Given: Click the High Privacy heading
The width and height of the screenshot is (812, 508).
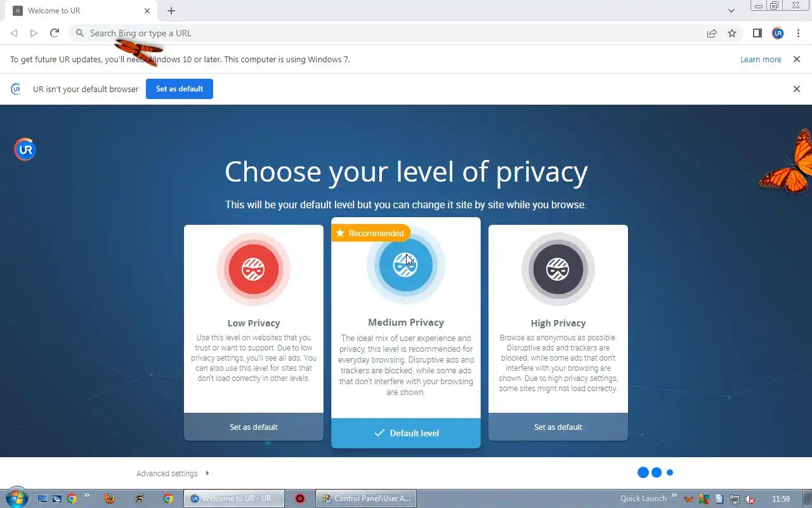Looking at the screenshot, I should 558,323.
